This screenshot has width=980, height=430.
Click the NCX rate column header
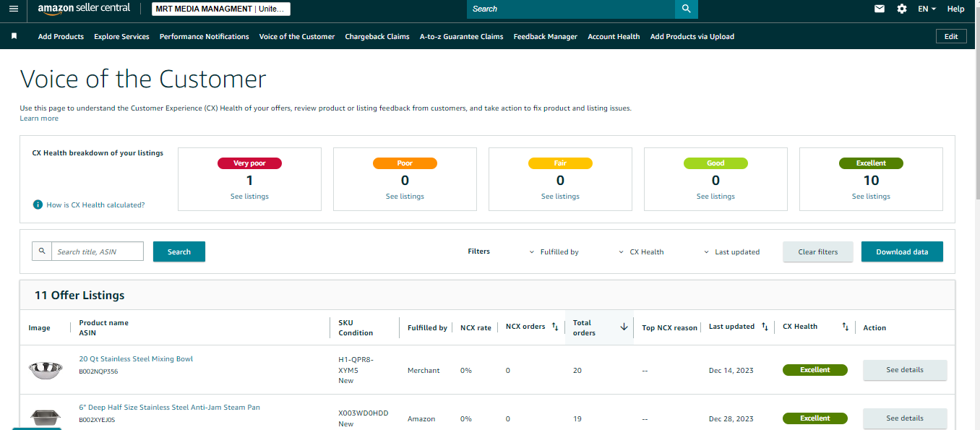pos(476,328)
